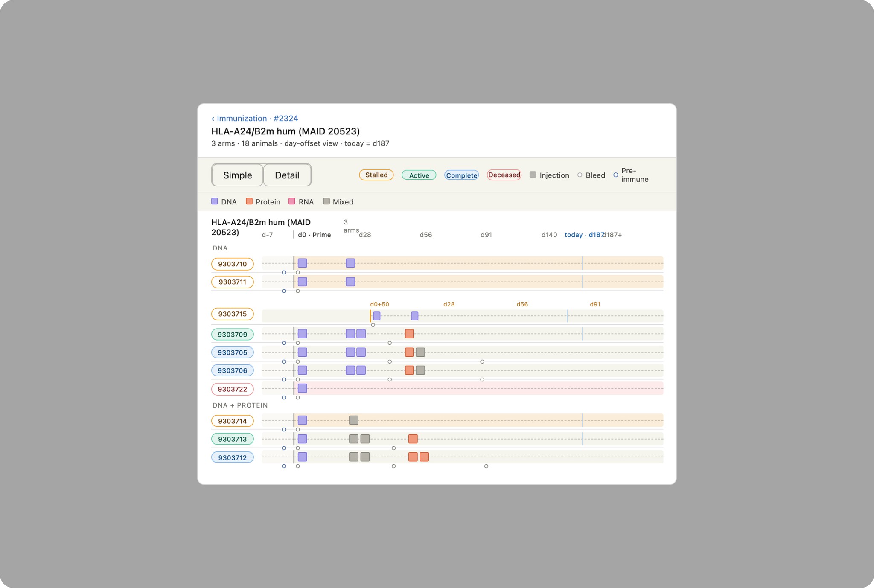Image resolution: width=874 pixels, height=588 pixels.
Task: Open animal 9303713
Action: (232, 439)
